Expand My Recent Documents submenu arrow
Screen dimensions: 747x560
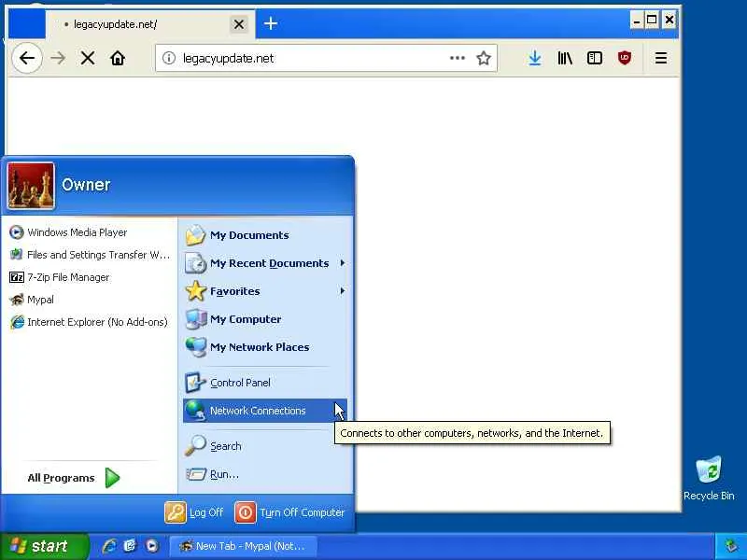click(x=342, y=263)
